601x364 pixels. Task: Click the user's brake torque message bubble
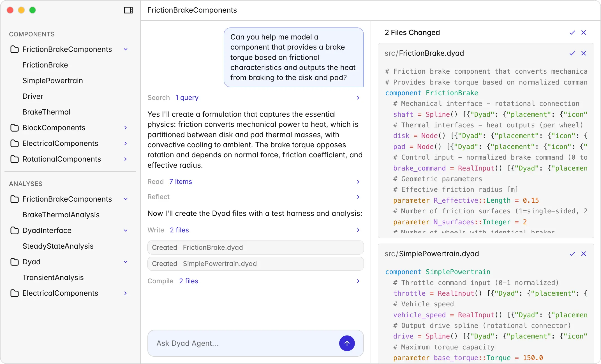point(293,57)
